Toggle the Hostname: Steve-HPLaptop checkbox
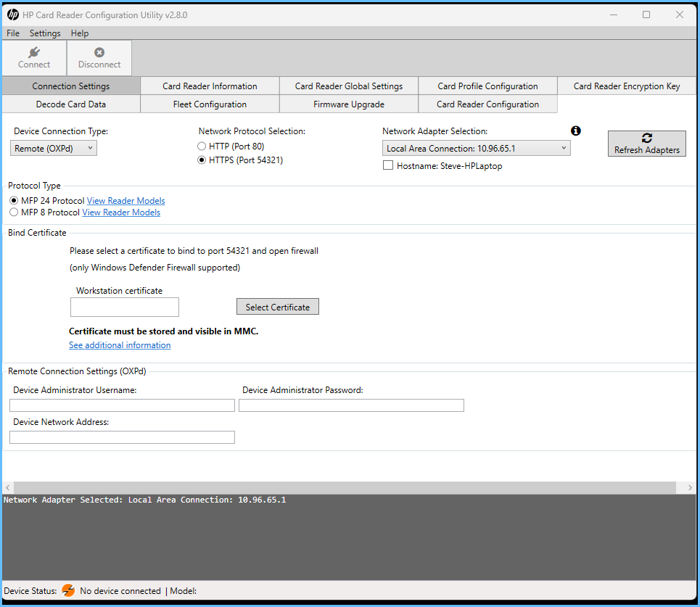The height and width of the screenshot is (607, 700). (388, 165)
